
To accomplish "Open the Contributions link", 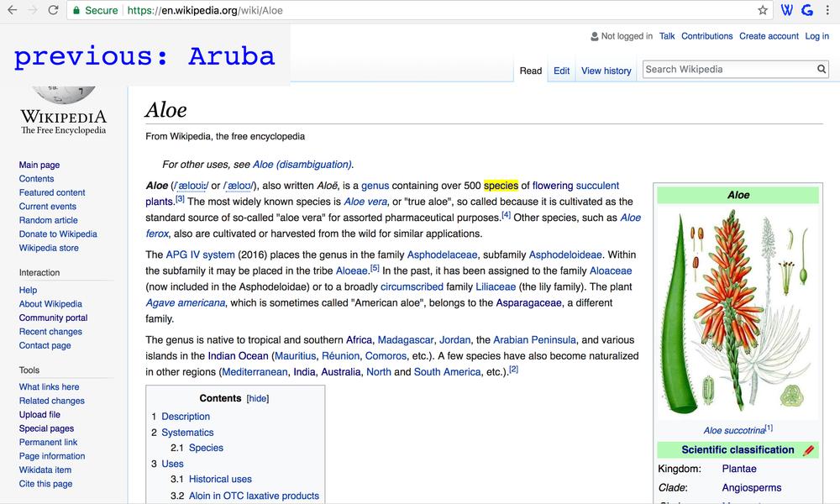I will (x=707, y=36).
